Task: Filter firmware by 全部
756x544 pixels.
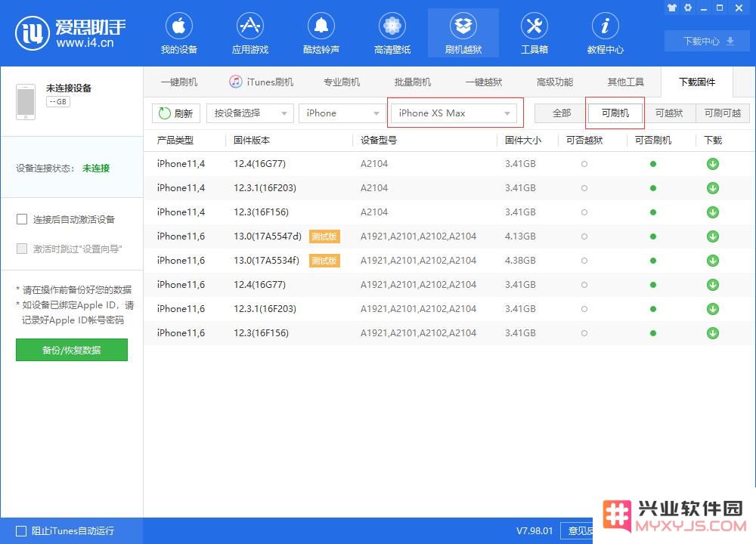Action: 562,113
